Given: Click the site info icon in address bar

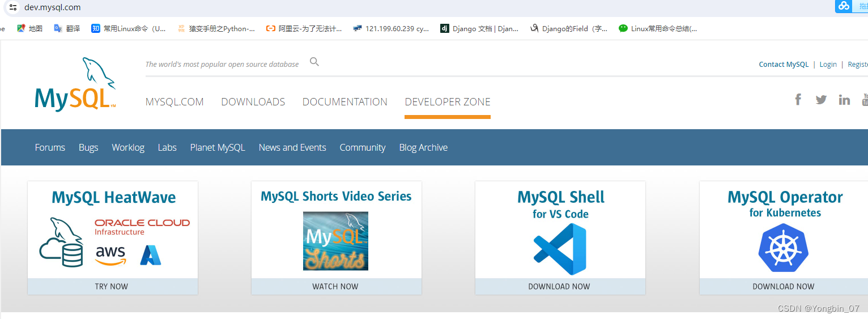Looking at the screenshot, I should pyautogui.click(x=13, y=7).
